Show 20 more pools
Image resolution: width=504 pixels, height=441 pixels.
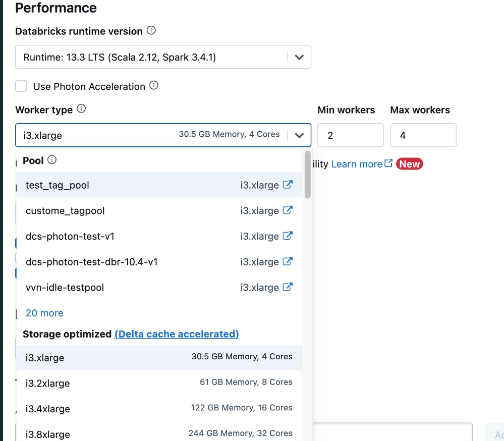[44, 313]
